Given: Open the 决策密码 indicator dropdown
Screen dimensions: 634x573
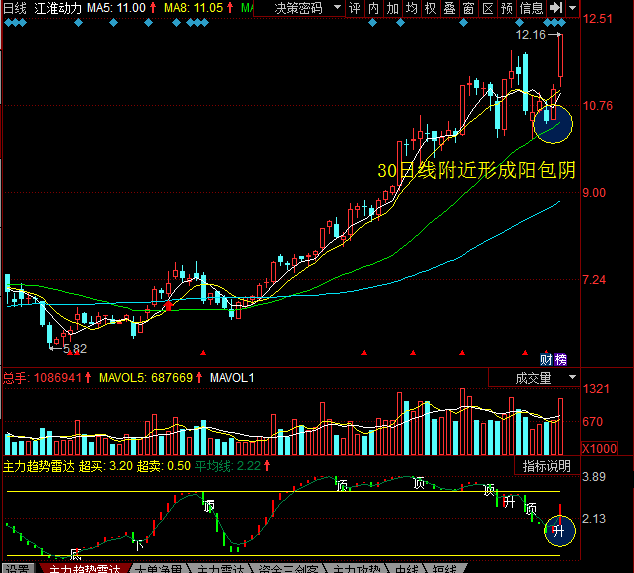Looking at the screenshot, I should pyautogui.click(x=300, y=8).
